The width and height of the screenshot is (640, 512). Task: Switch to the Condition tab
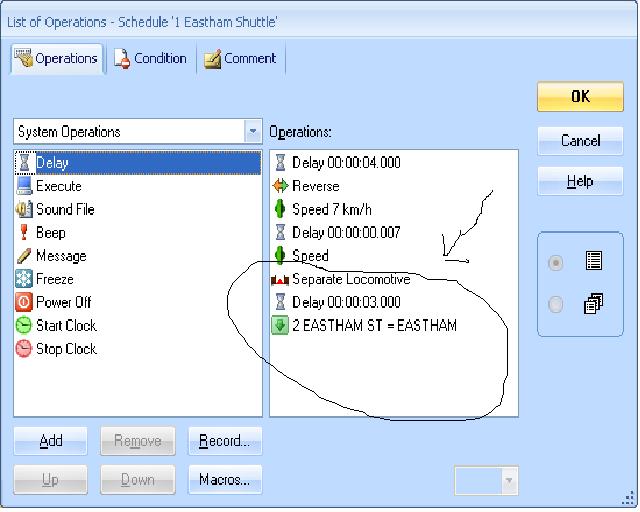150,59
